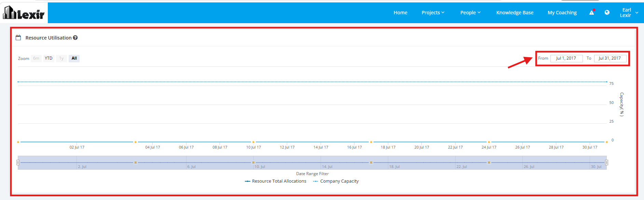Select the All zoom option
Screen dimensions: 644x200
click(x=74, y=58)
